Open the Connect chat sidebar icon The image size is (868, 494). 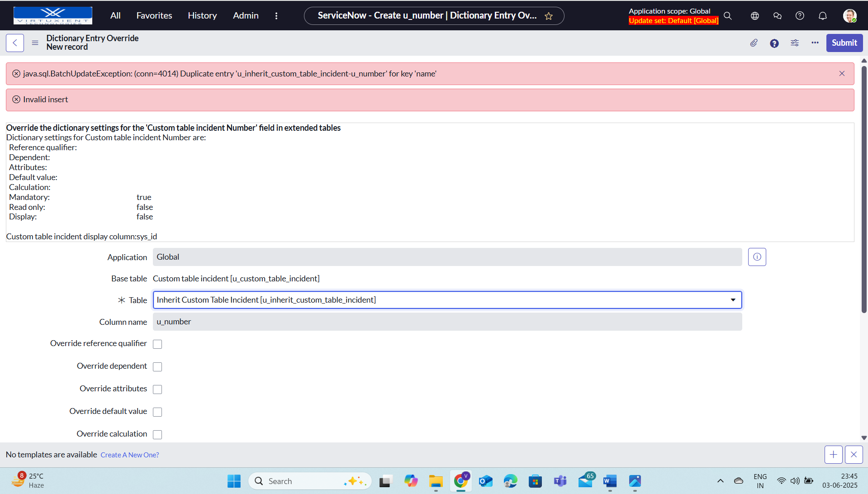(778, 16)
